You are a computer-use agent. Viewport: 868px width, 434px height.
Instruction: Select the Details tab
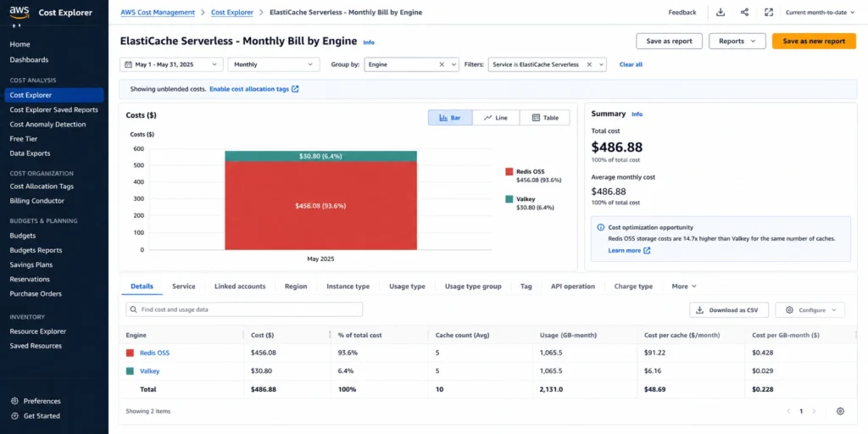(x=142, y=287)
